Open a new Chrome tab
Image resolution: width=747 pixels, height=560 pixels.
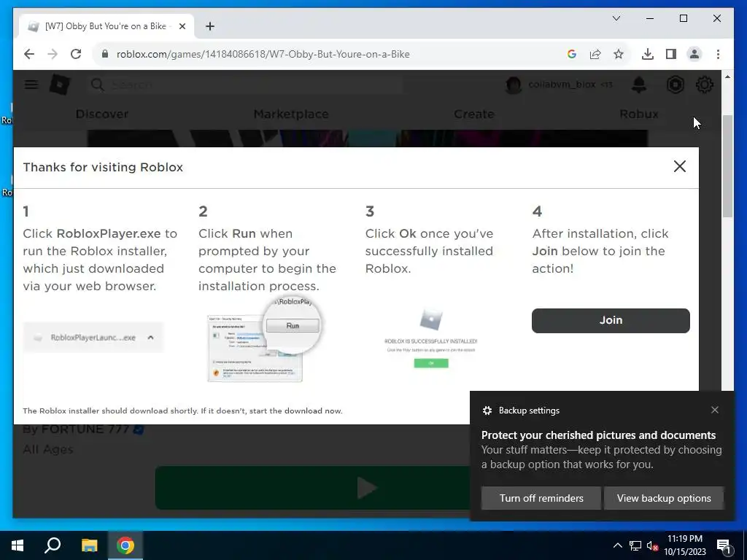click(209, 26)
